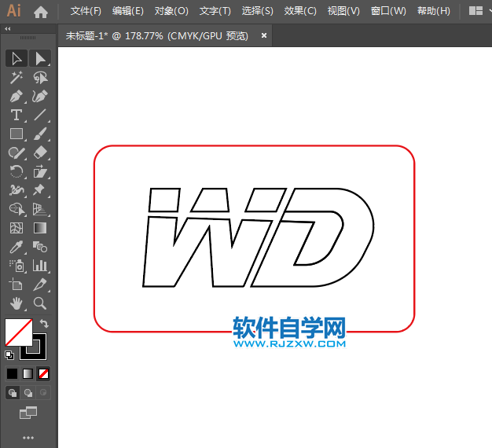The image size is (492, 448).
Task: Reset to default fill and stroke
Action: point(9,355)
